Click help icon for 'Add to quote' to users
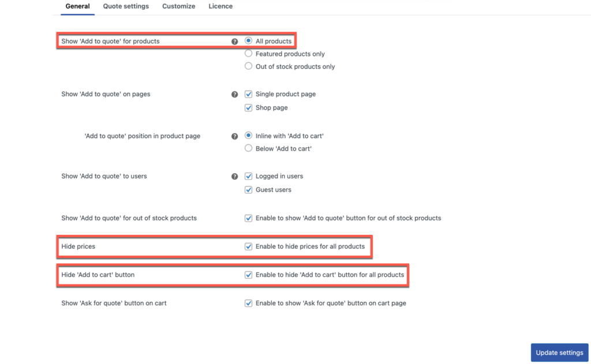This screenshot has width=591, height=364. [234, 177]
